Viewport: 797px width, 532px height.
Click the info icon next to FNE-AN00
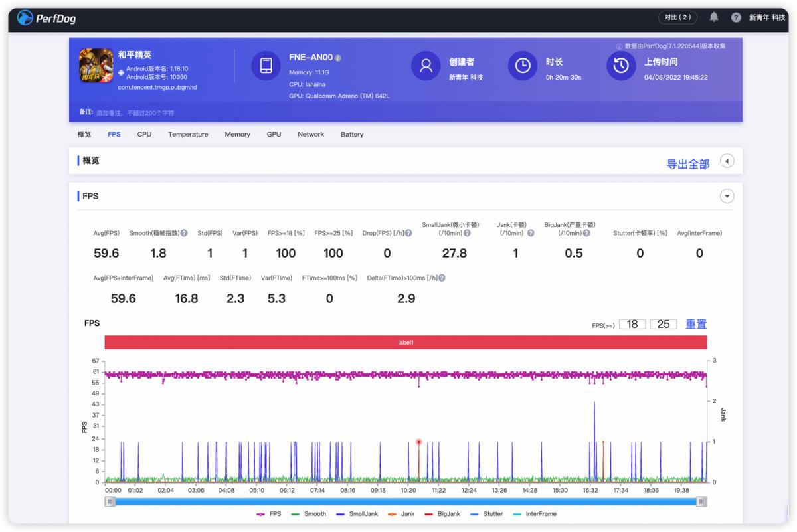(x=338, y=58)
